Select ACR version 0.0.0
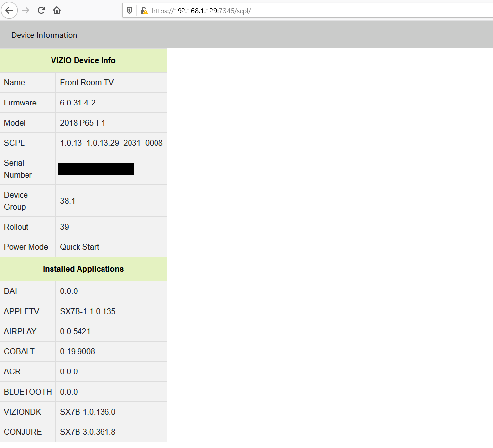 pyautogui.click(x=69, y=371)
